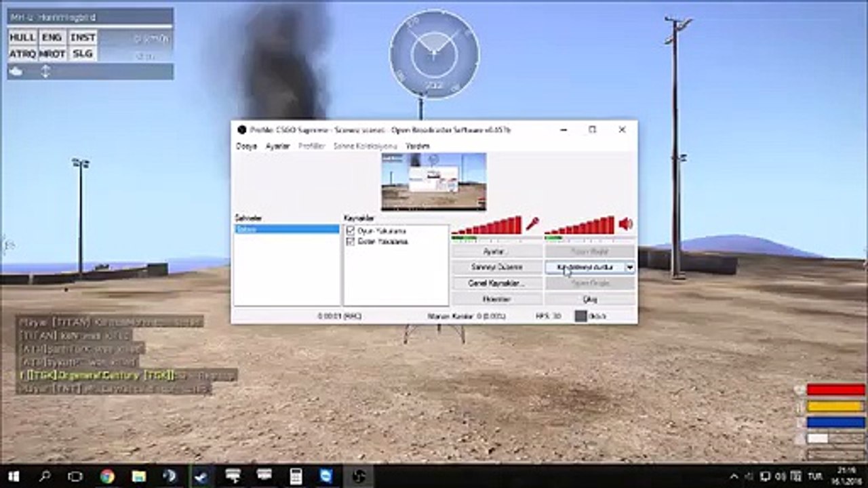Select the Ekran Yakalama source name
868x488 pixels.
point(382,241)
